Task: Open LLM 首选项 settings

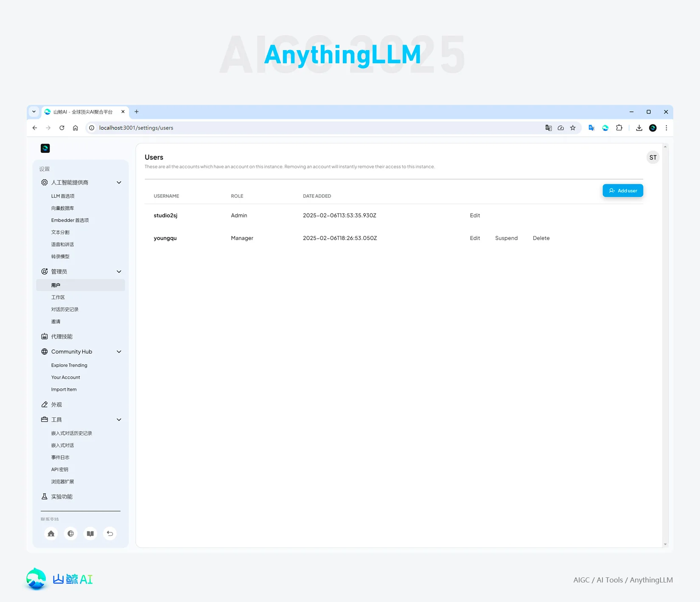Action: (63, 196)
